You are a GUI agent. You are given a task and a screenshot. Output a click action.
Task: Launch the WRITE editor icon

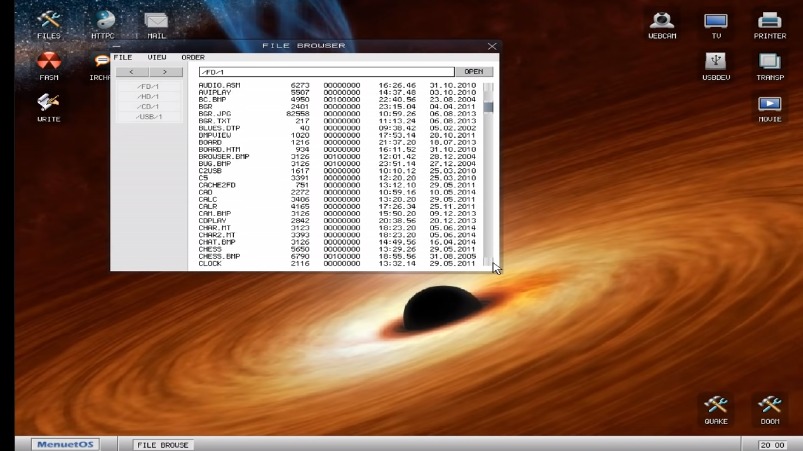pos(48,104)
